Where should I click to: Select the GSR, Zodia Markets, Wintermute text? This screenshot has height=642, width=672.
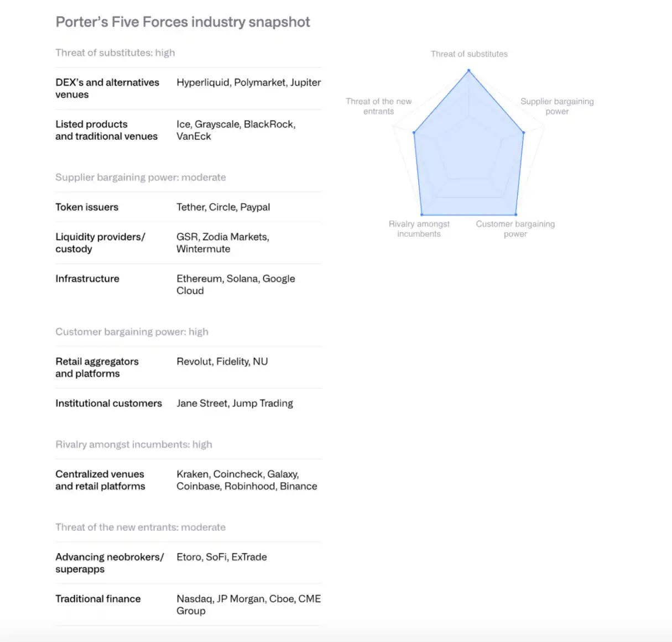223,243
